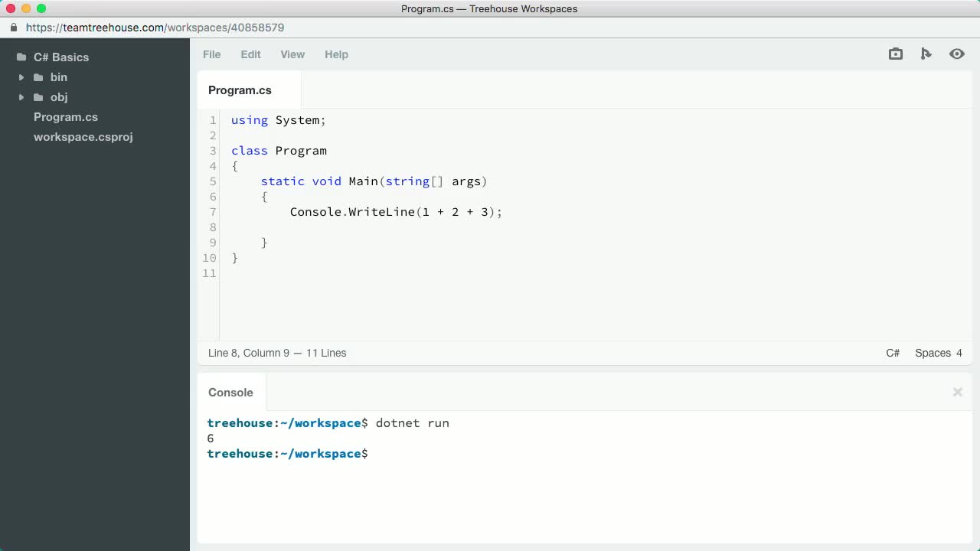
Task: Click the padlock icon in the address bar
Action: pyautogui.click(x=12, y=27)
